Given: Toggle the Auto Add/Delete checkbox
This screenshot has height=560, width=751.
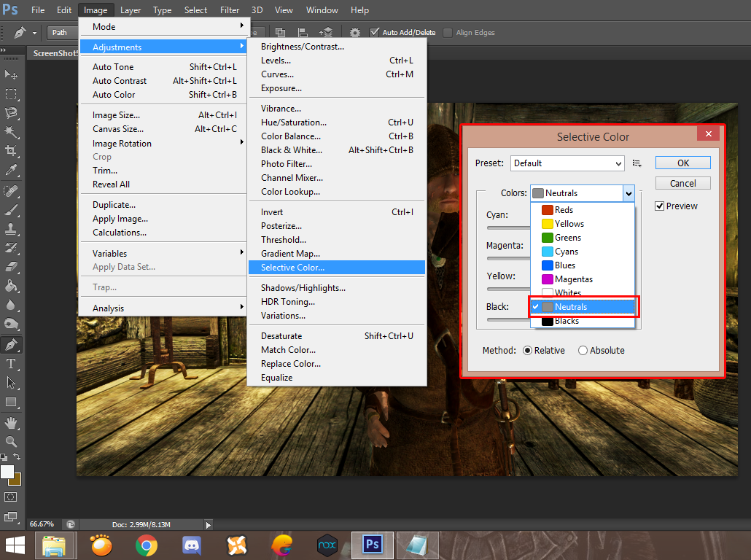Looking at the screenshot, I should tap(375, 33).
